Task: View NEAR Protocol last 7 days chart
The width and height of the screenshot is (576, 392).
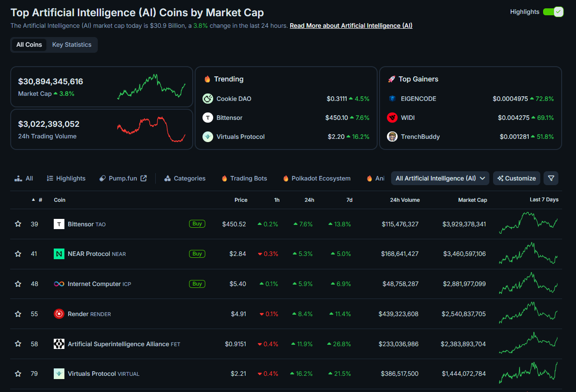Action: [x=528, y=253]
